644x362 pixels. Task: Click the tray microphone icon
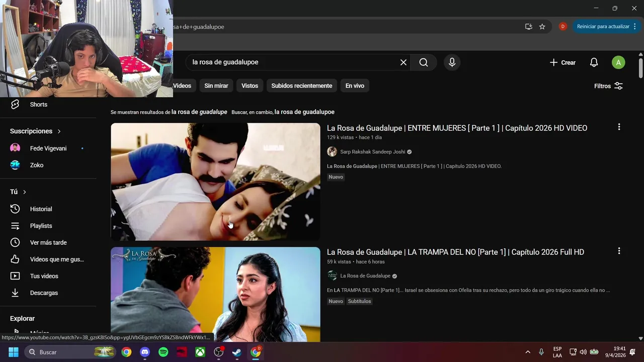[541, 352]
